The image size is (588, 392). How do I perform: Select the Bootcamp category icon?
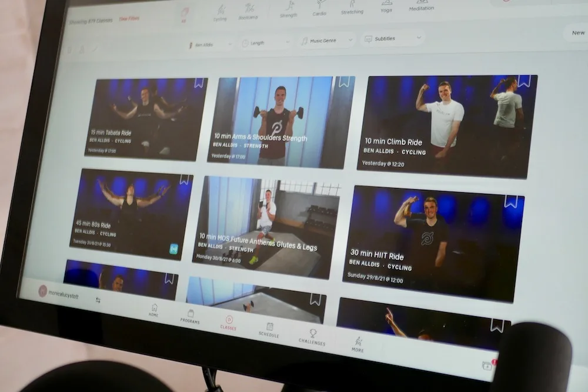click(x=248, y=11)
